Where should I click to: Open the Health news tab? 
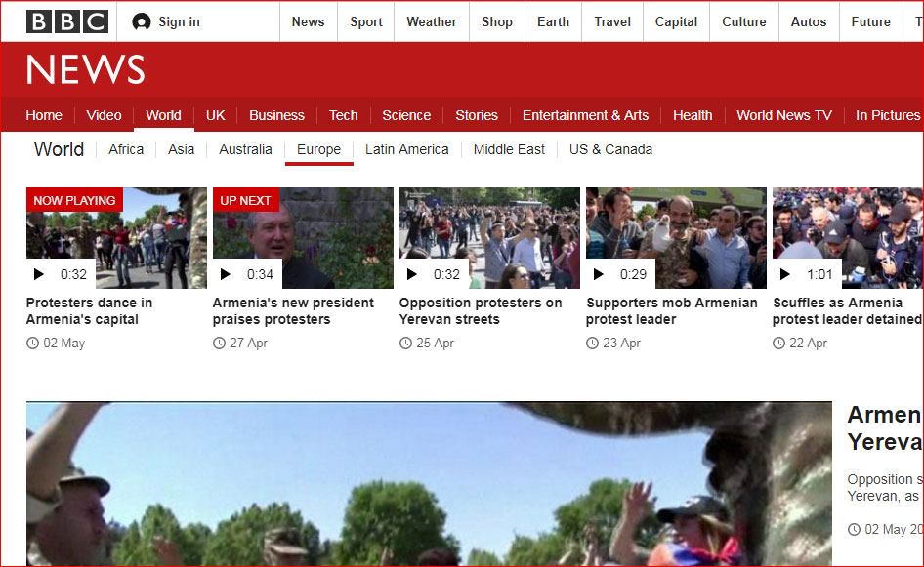693,115
